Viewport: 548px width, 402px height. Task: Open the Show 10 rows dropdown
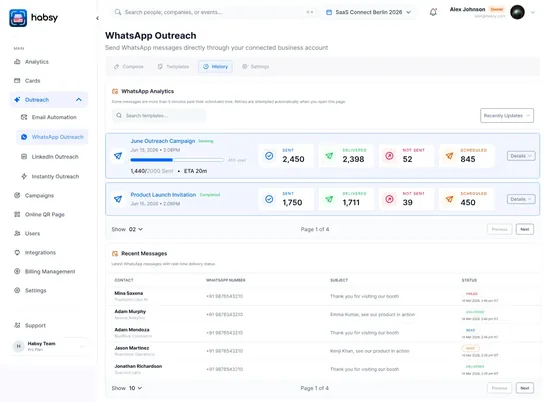click(x=136, y=388)
